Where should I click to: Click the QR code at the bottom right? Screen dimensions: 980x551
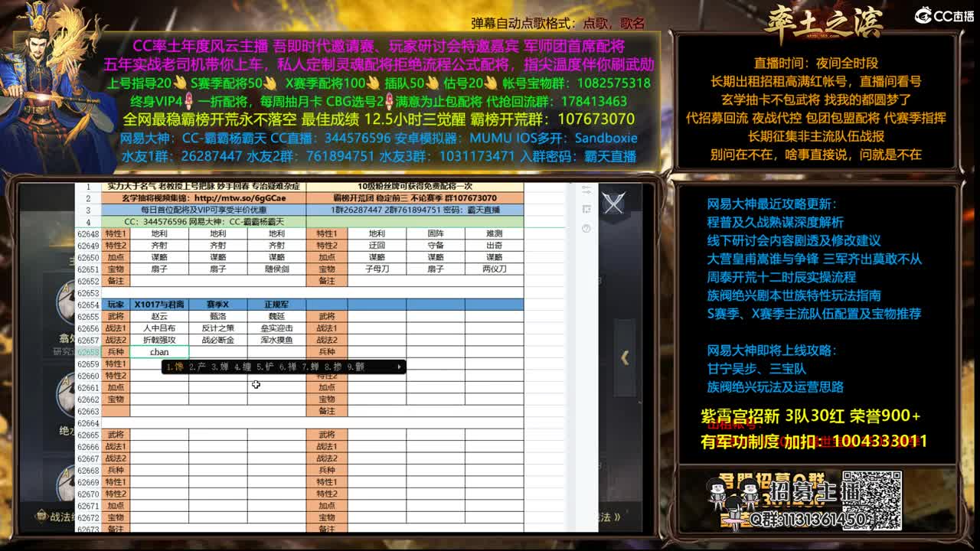(x=873, y=500)
